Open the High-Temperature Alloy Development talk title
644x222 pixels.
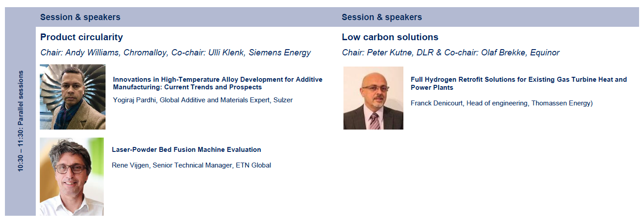pyautogui.click(x=217, y=83)
